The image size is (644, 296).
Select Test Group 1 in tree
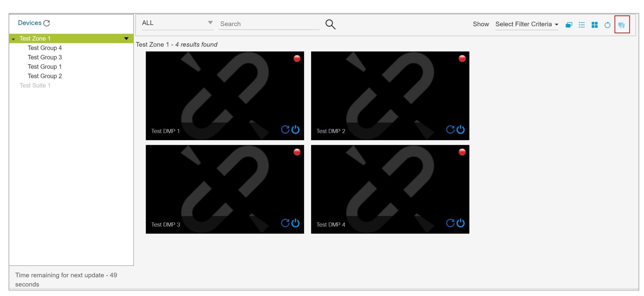[45, 67]
